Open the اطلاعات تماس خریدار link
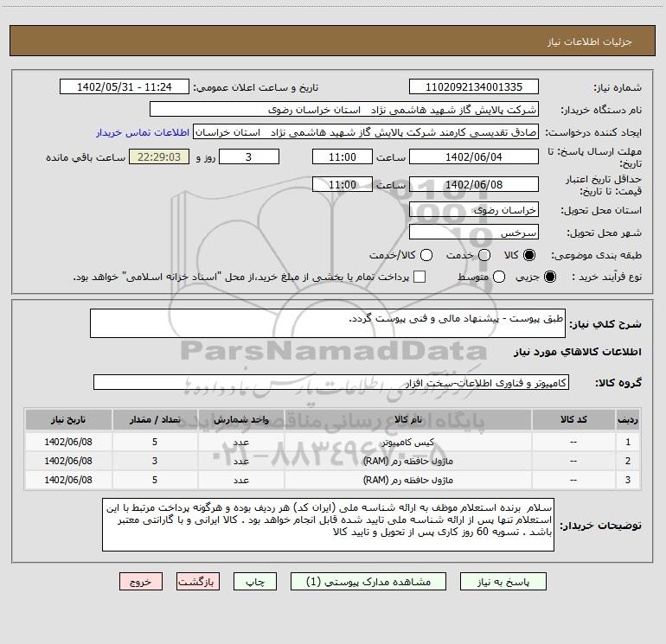This screenshot has height=644, width=666. pos(143,132)
